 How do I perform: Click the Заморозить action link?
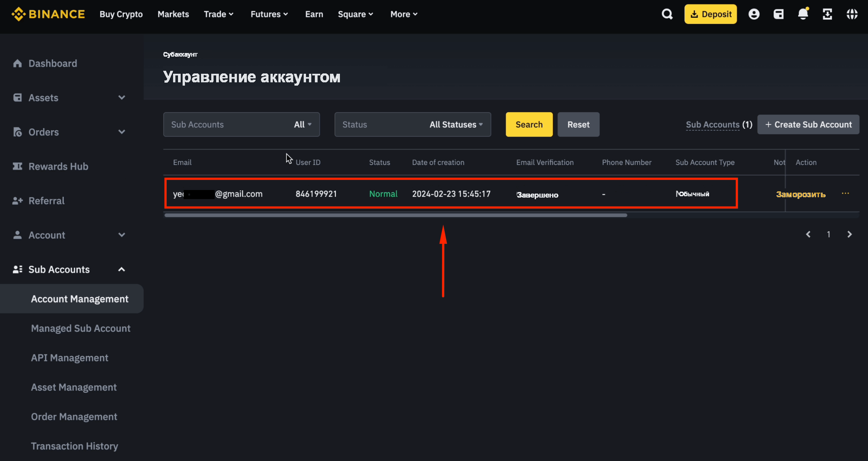point(801,194)
